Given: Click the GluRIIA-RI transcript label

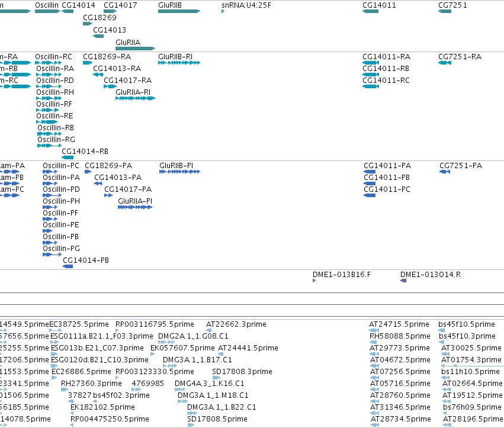Looking at the screenshot, I should (133, 92).
